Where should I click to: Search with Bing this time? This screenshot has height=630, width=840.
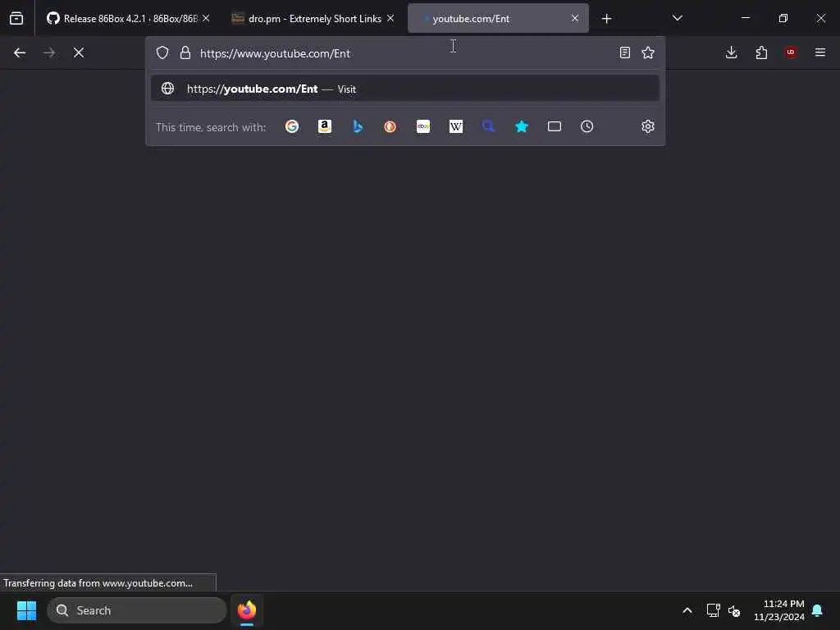(358, 126)
